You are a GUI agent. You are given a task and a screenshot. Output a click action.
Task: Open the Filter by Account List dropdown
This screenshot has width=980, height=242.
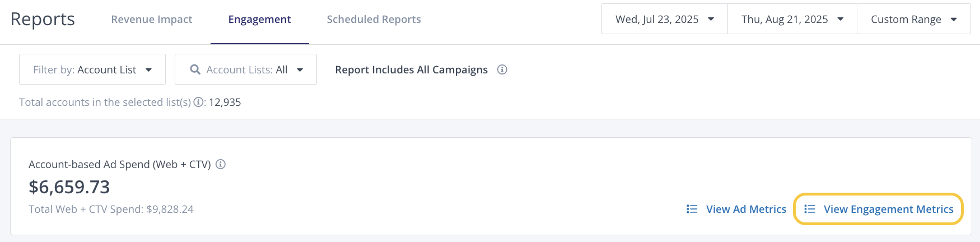(92, 69)
